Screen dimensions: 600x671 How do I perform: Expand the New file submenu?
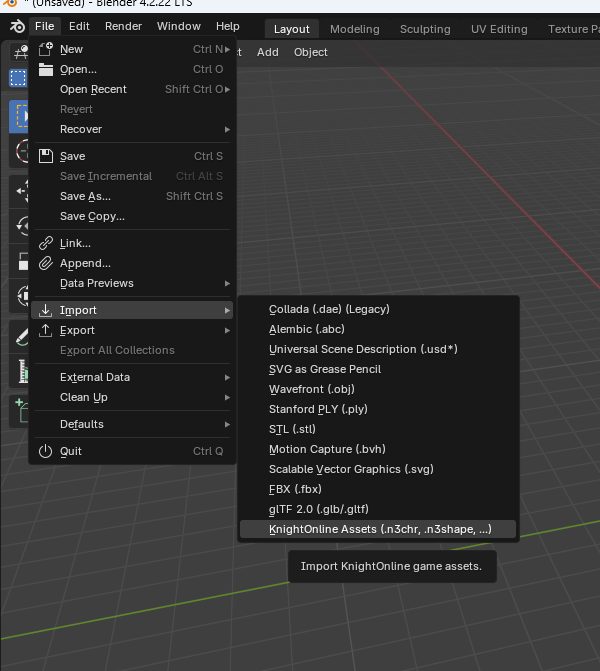(227, 49)
